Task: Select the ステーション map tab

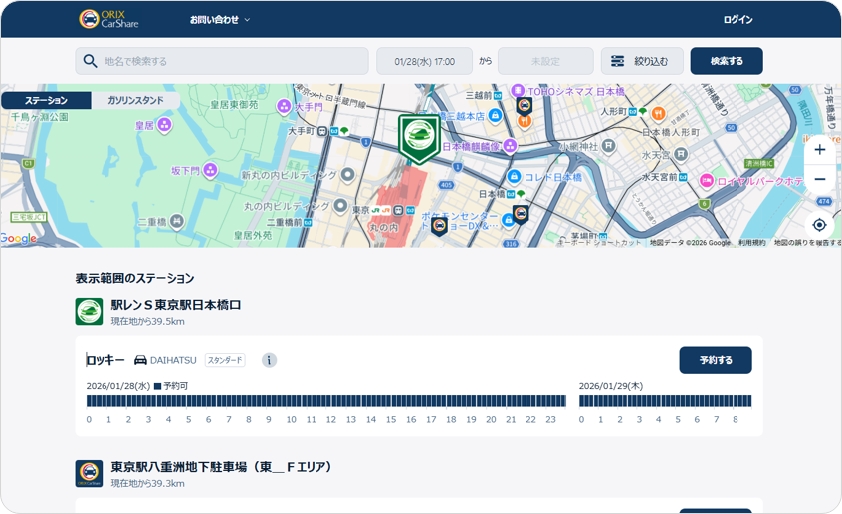Action: (46, 100)
